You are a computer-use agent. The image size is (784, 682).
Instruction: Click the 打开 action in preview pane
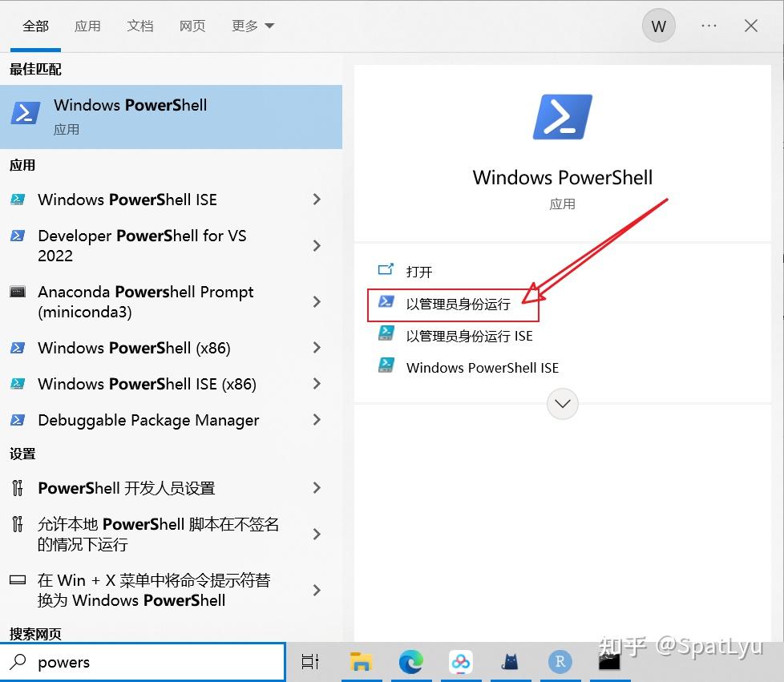point(419,272)
